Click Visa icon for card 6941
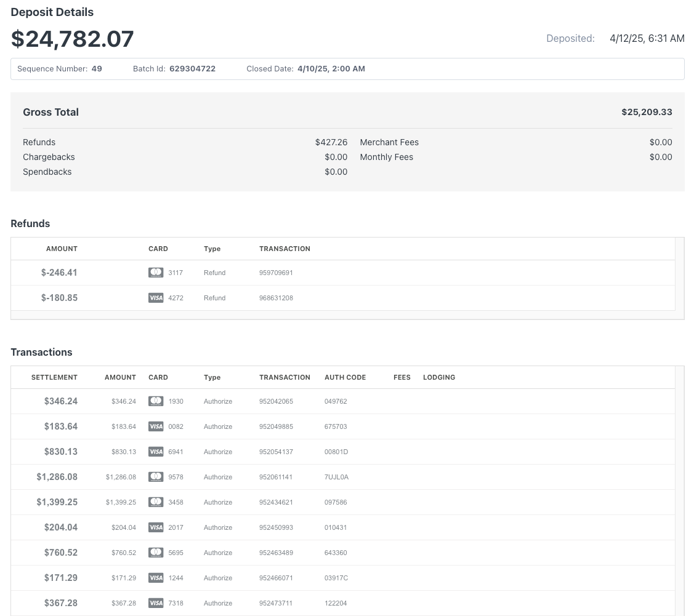 tap(156, 452)
